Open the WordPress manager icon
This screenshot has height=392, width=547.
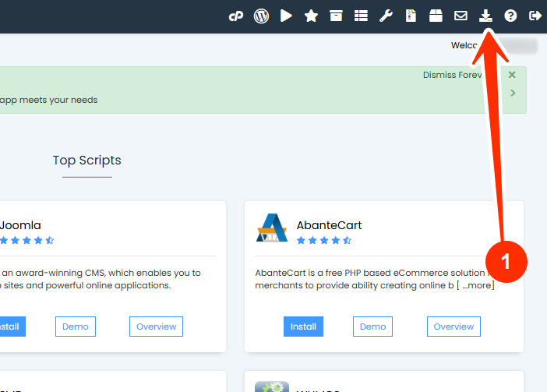point(261,16)
